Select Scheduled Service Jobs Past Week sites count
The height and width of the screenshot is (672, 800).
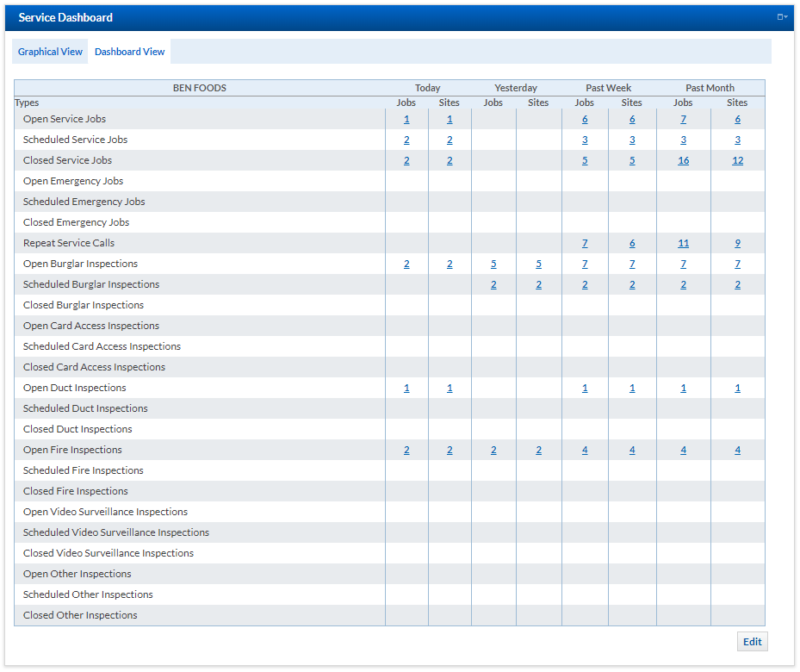pyautogui.click(x=632, y=140)
